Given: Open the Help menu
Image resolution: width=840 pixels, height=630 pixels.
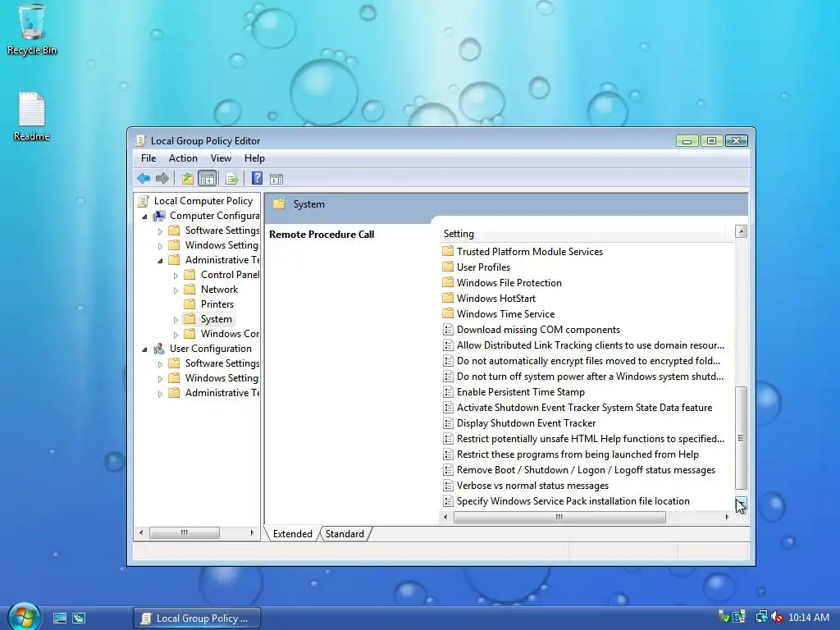Looking at the screenshot, I should pyautogui.click(x=254, y=158).
